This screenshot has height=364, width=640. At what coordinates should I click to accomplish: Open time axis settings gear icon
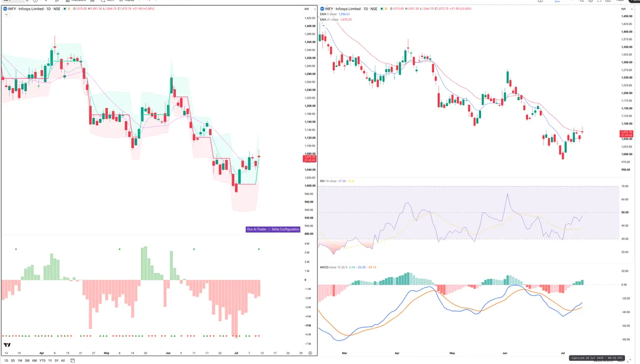tap(310, 353)
